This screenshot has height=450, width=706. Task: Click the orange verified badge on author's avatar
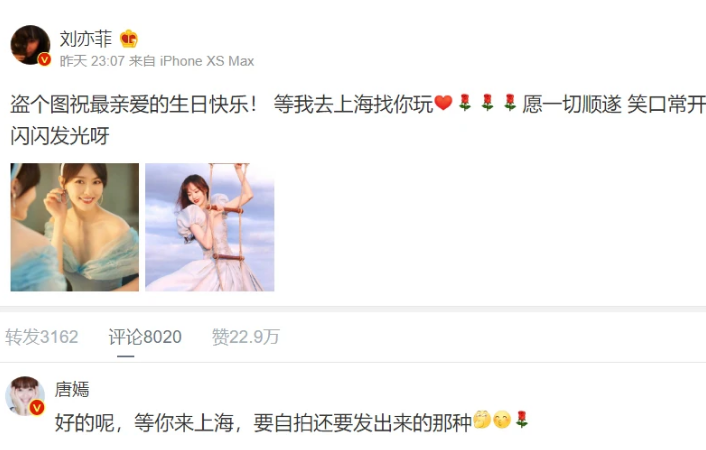pos(44,59)
